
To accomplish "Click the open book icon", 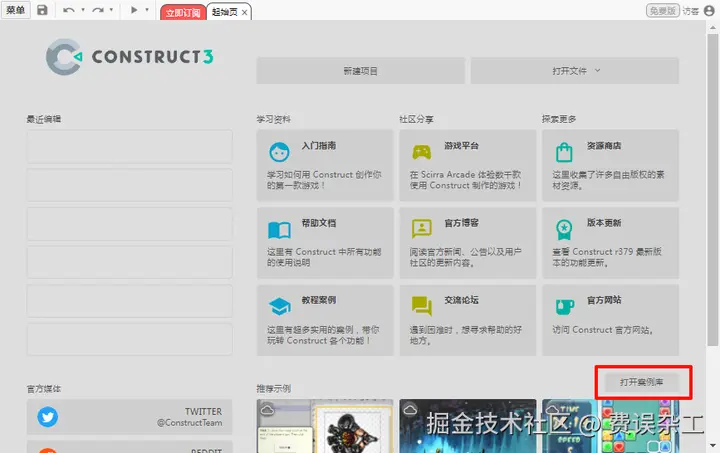I will tap(279, 230).
